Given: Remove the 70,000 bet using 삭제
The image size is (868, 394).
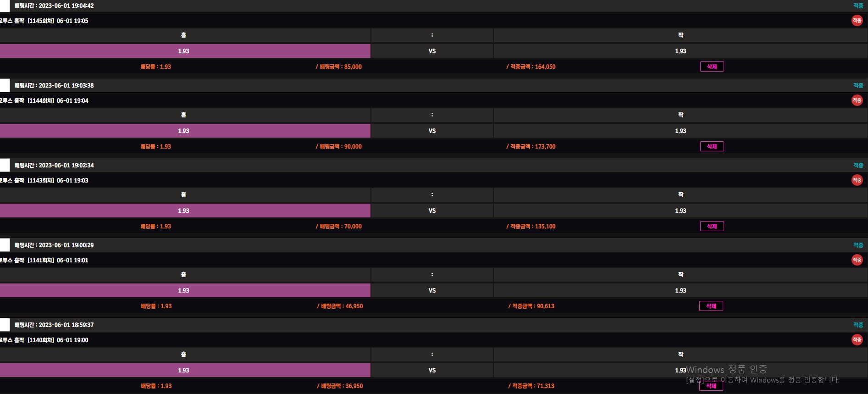Looking at the screenshot, I should pos(712,226).
